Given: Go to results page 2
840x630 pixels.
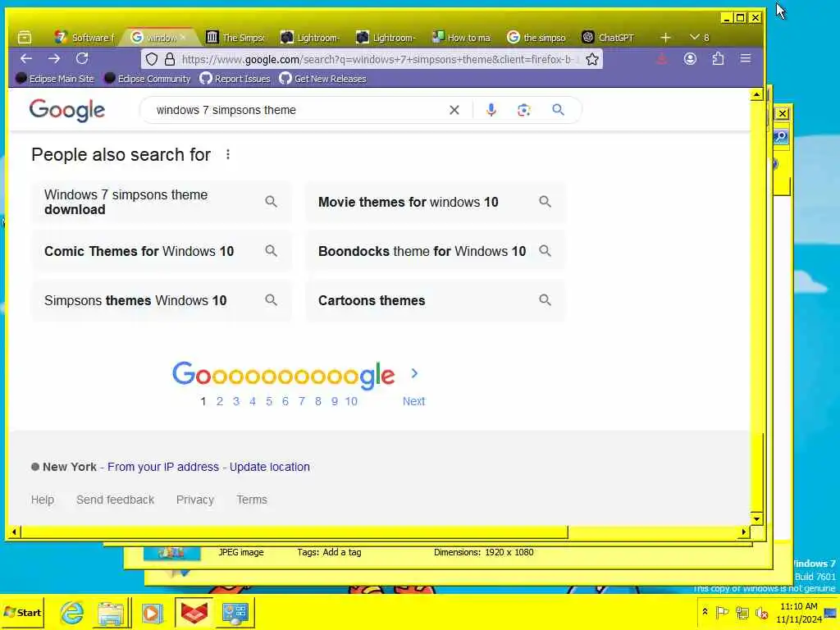Looking at the screenshot, I should coord(220,401).
